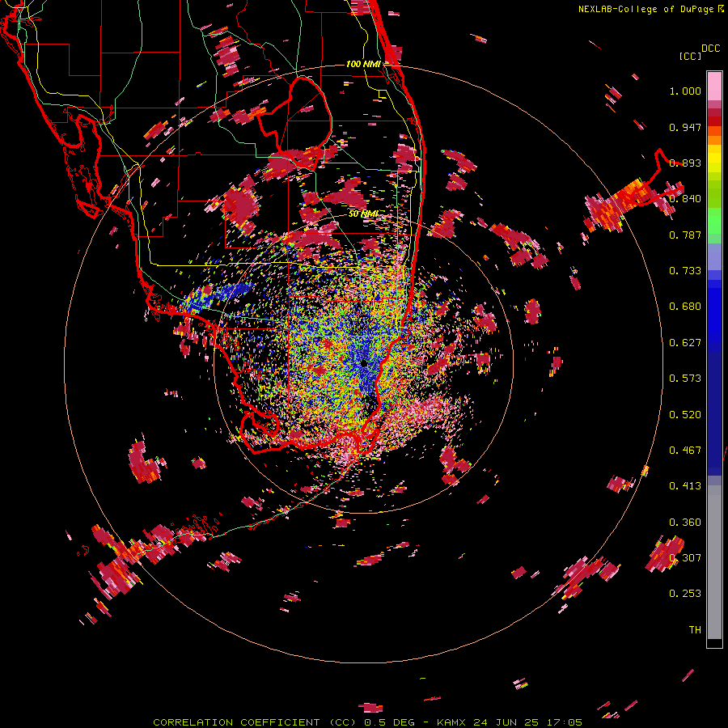Click the DCC product label
This screenshot has height=728, width=728.
(711, 49)
